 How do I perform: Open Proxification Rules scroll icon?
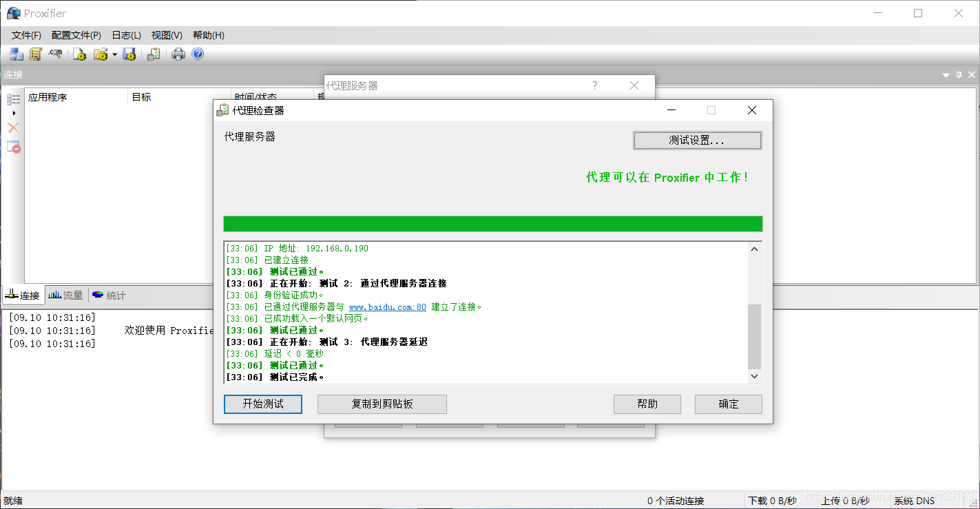tap(35, 54)
